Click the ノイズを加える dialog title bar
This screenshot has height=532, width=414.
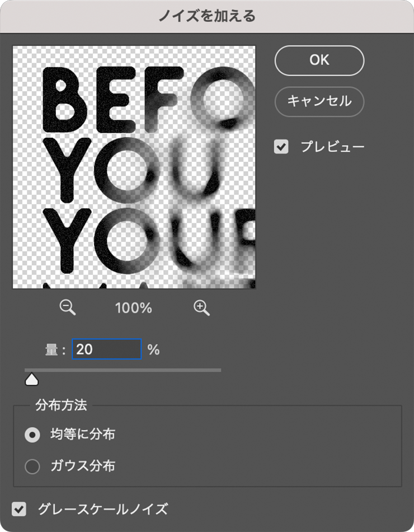207,16
